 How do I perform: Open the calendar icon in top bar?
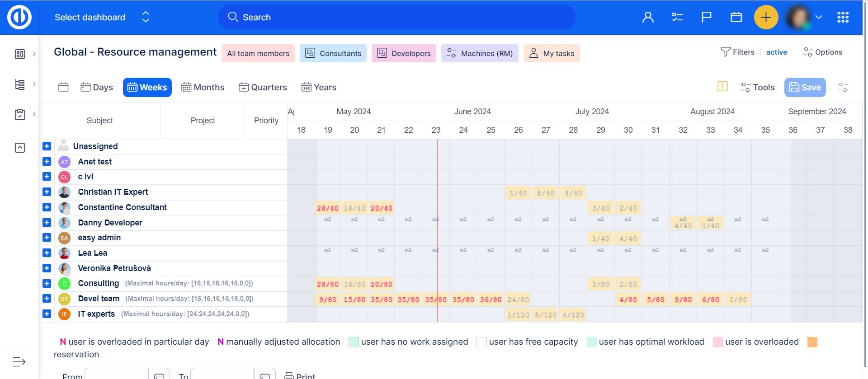736,18
